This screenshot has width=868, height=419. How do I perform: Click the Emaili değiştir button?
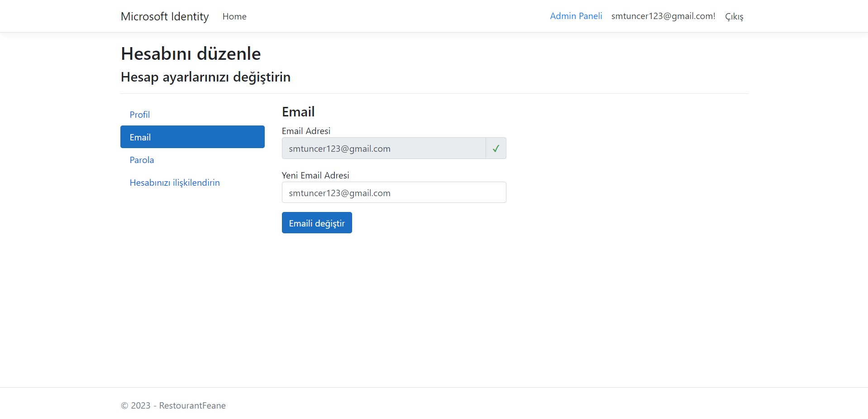(316, 222)
